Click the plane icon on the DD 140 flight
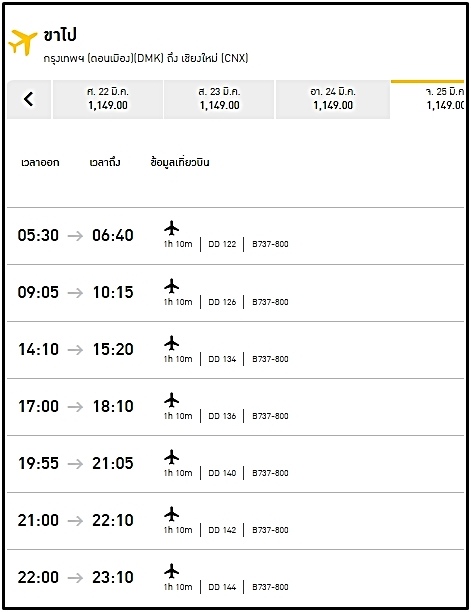Viewport: 471px width, 612px height. point(171,457)
